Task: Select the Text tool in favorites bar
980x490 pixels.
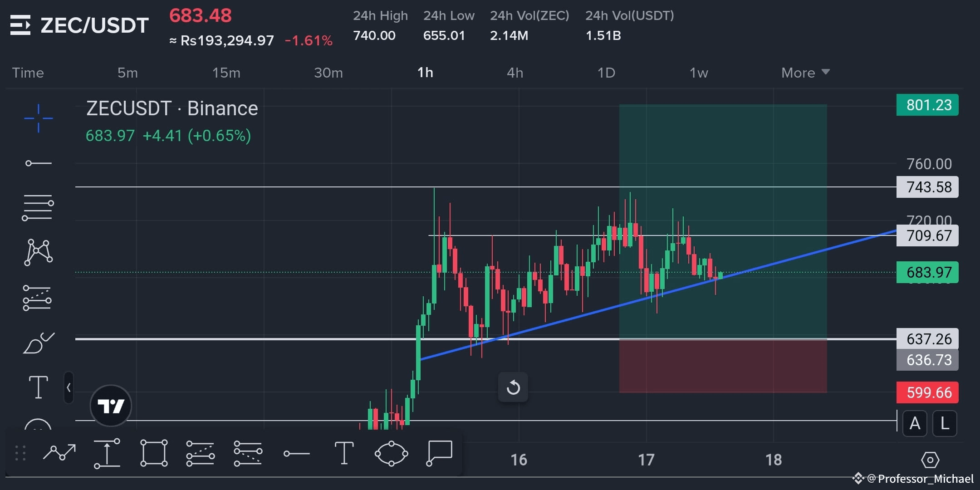Action: [x=344, y=453]
